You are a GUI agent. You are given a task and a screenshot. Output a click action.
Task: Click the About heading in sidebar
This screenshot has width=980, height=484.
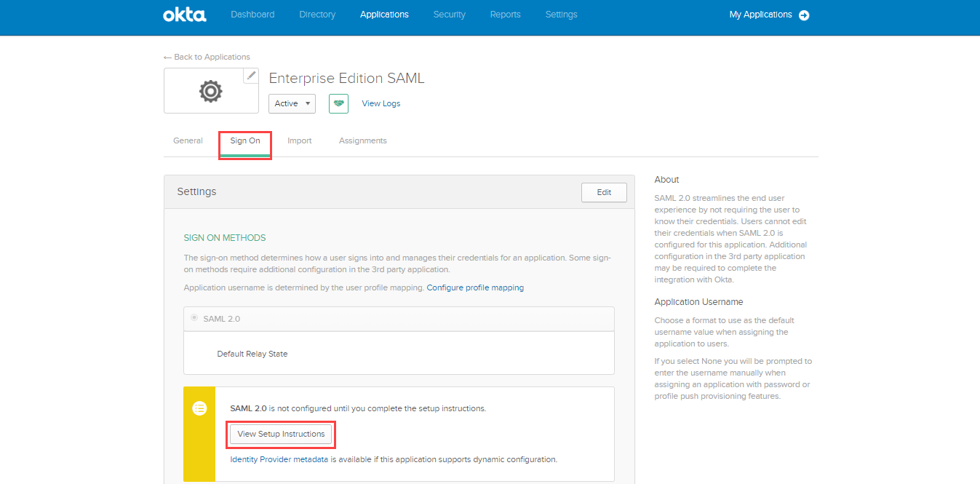coord(666,180)
